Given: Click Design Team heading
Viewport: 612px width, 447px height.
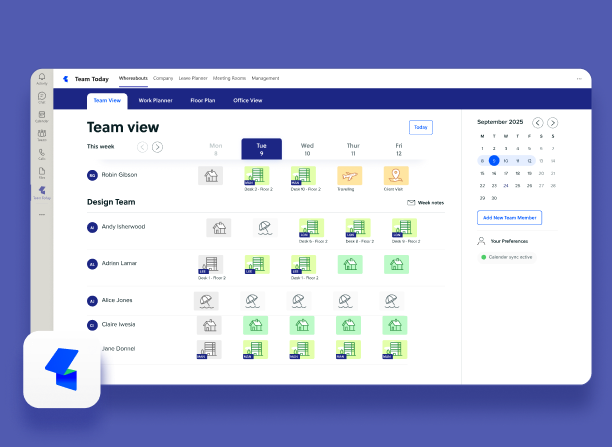Looking at the screenshot, I should (x=111, y=202).
